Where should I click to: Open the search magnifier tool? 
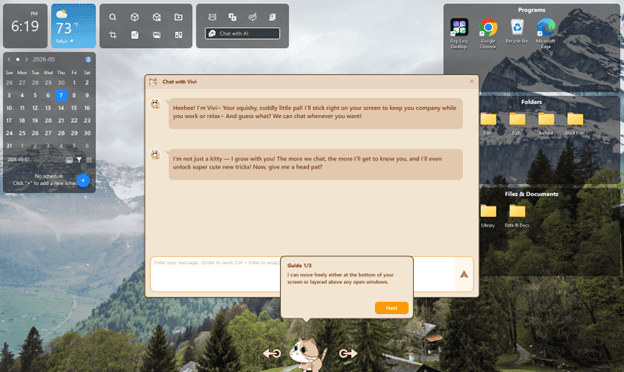pos(113,17)
